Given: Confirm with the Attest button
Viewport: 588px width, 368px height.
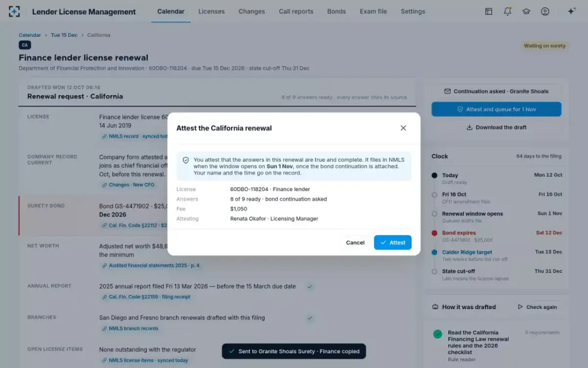Looking at the screenshot, I should (x=392, y=242).
